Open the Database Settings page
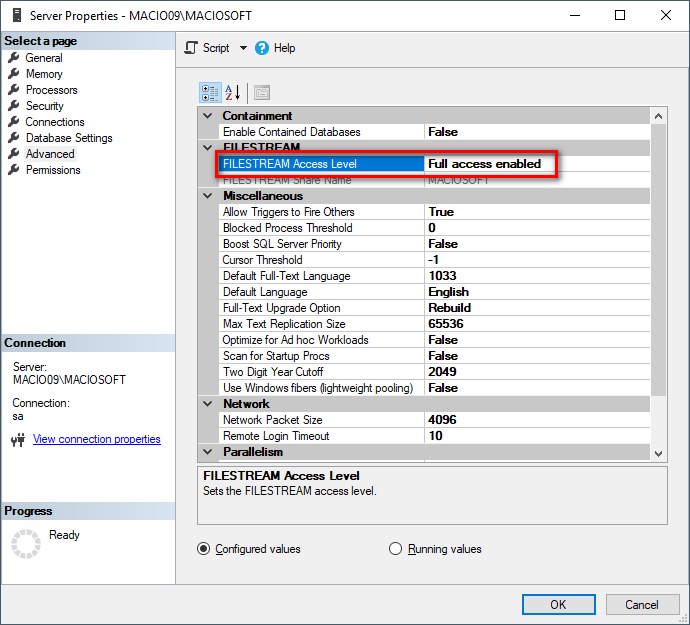 pyautogui.click(x=69, y=138)
